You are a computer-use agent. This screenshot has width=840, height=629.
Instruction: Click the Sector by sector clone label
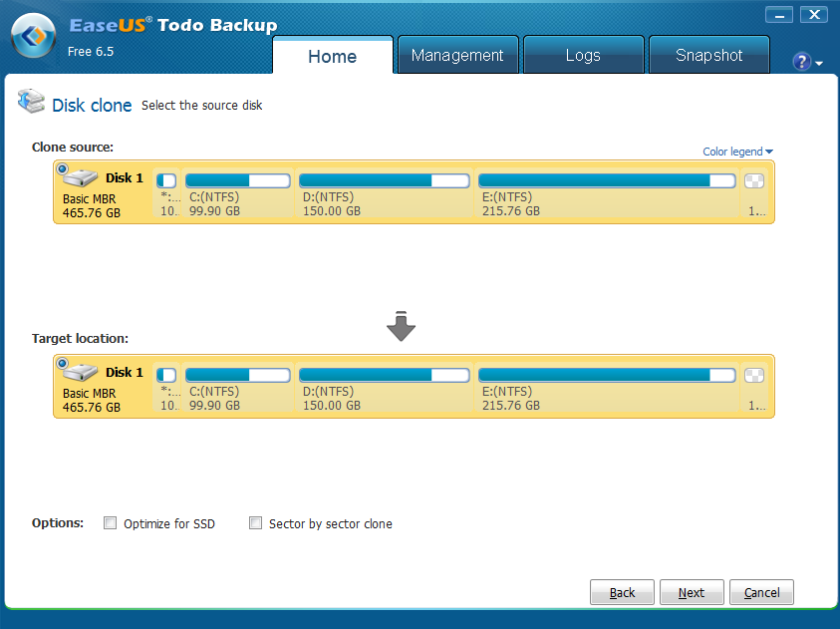point(331,523)
